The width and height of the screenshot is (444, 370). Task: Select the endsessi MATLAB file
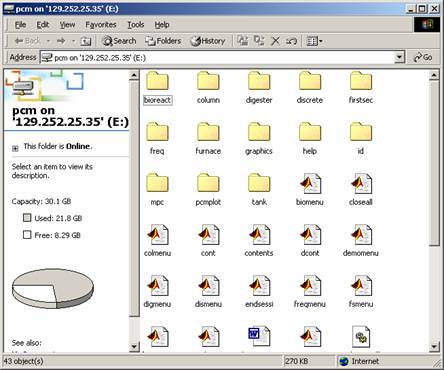pos(259,291)
